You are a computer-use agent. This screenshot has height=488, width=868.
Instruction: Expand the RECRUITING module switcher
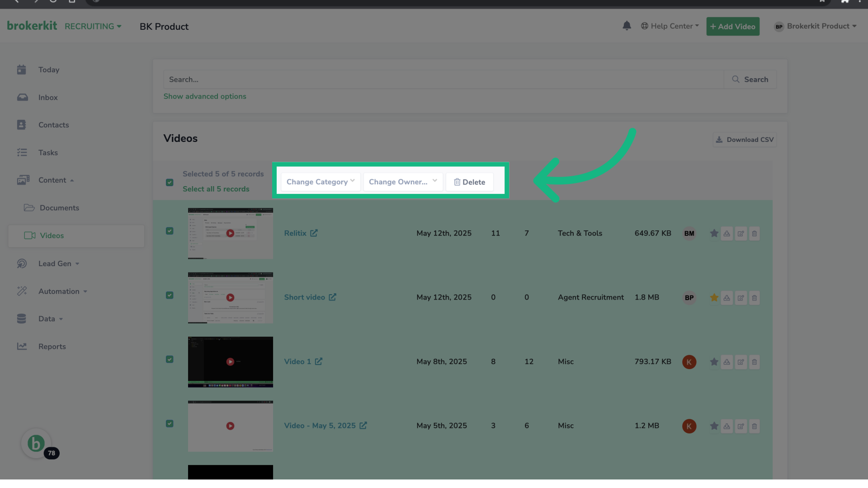[93, 26]
